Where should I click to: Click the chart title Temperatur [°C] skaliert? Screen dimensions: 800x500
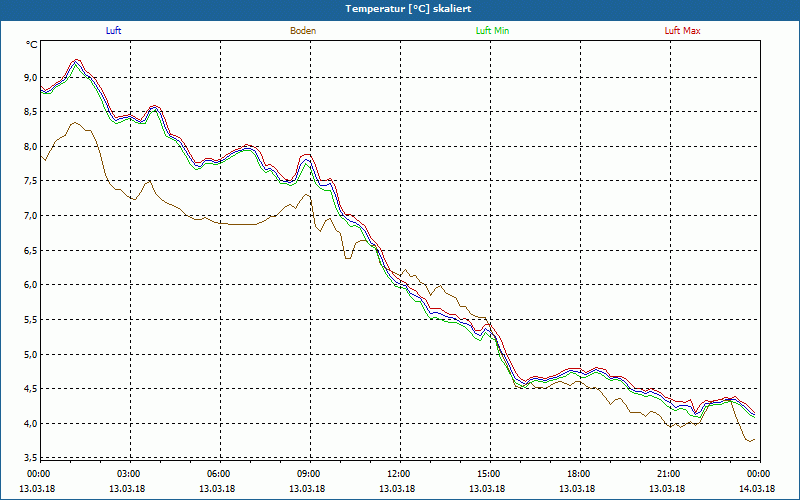[x=400, y=8]
